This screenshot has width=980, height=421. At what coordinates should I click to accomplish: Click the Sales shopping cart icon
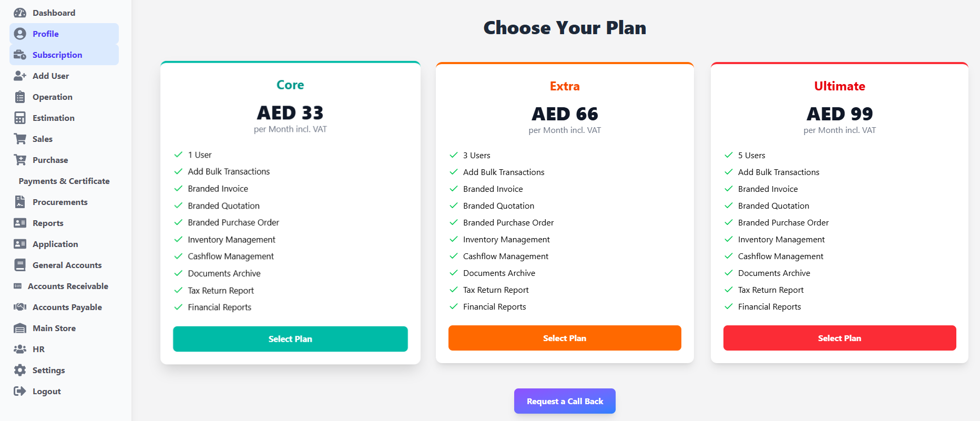pos(20,139)
